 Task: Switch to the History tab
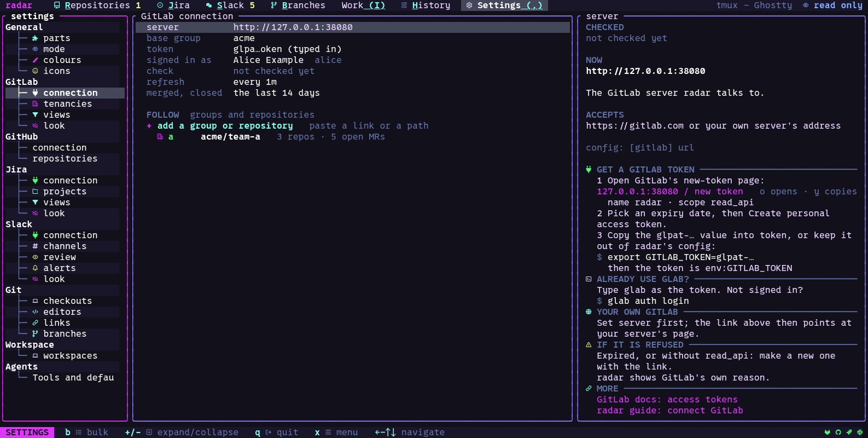(426, 5)
